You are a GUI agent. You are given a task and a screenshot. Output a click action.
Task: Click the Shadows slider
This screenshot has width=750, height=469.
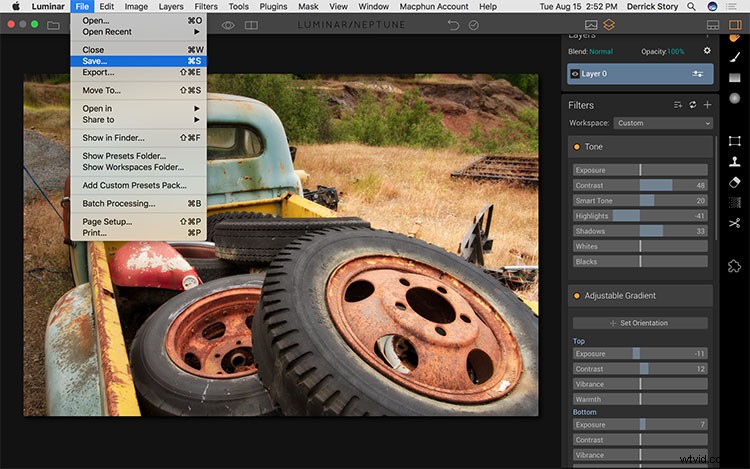[640, 231]
